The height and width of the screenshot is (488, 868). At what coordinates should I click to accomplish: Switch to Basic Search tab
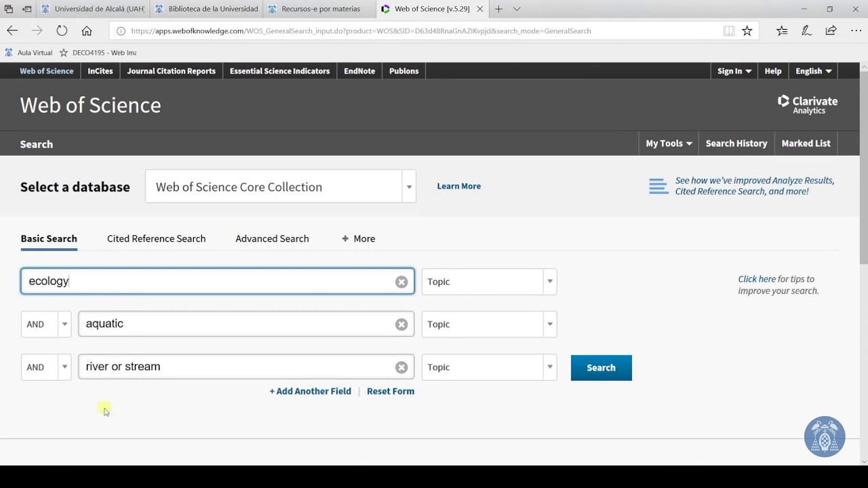tap(49, 239)
